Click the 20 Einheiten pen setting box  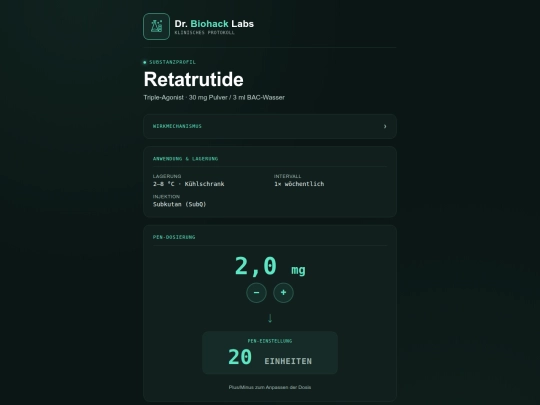(x=270, y=353)
